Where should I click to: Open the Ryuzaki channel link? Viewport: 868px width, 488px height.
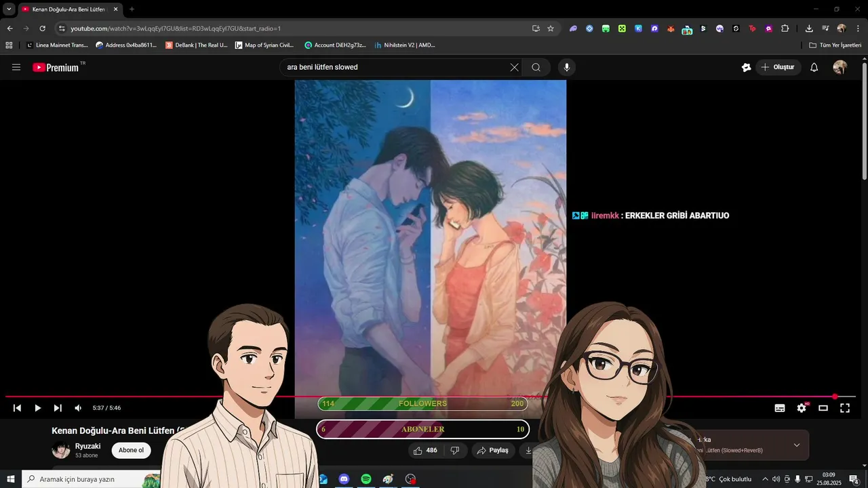[x=88, y=446]
